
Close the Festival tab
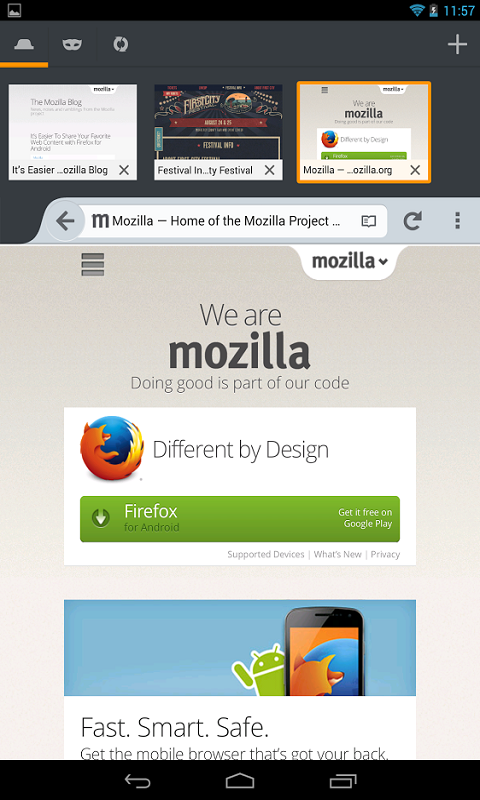click(x=270, y=170)
